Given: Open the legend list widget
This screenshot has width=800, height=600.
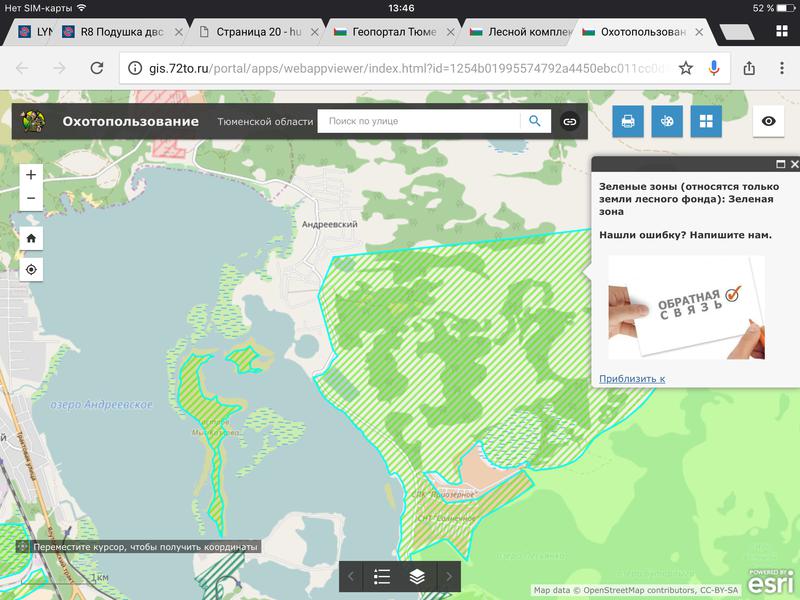Looking at the screenshot, I should pos(382,576).
